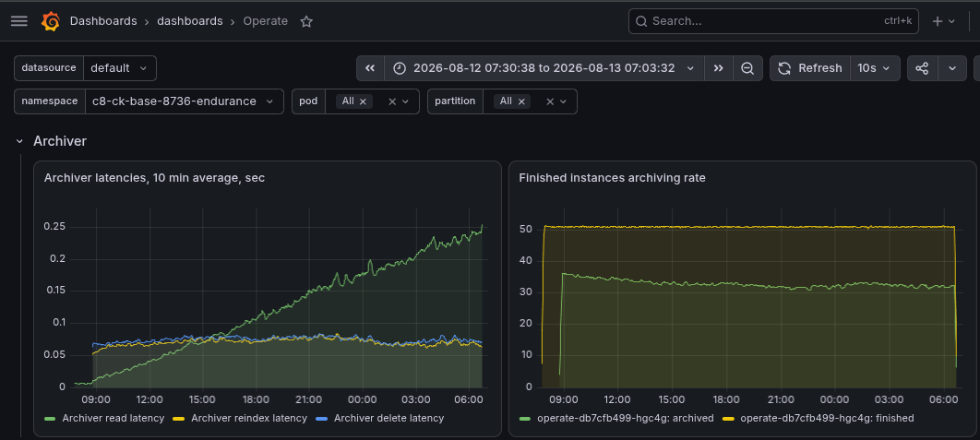Click the partition variable label
Viewport: 980px width, 440px height.
(x=455, y=101)
